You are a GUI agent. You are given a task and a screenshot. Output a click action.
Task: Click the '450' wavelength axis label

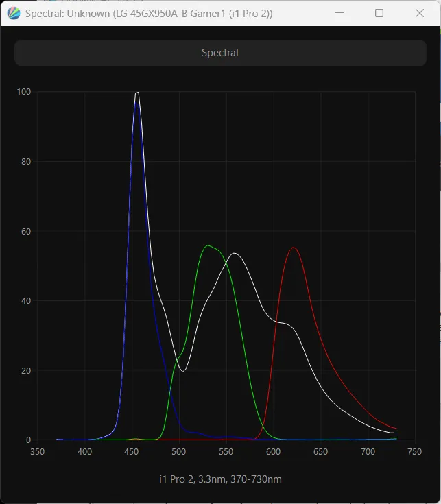tap(132, 452)
